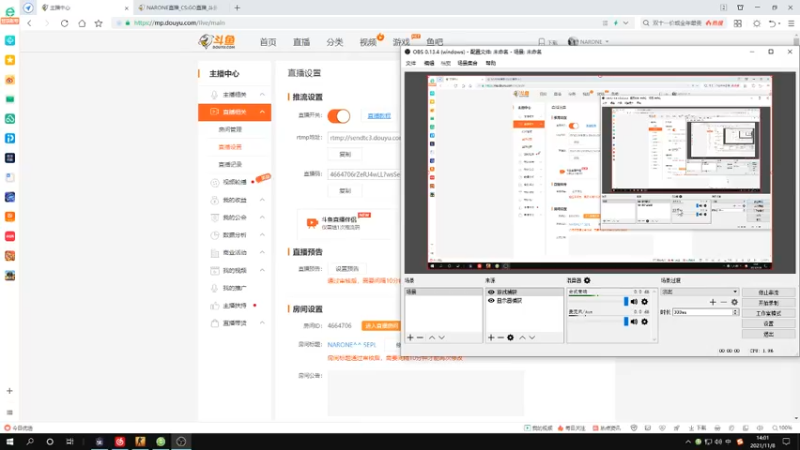This screenshot has height=450, width=800.
Task: Open desktop audio channel gear settings
Action: click(644, 302)
